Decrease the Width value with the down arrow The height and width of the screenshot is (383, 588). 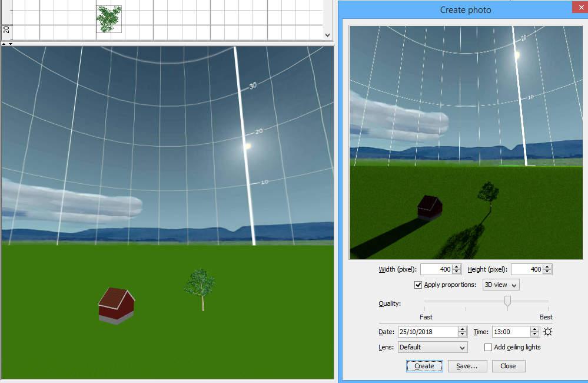pyautogui.click(x=456, y=272)
